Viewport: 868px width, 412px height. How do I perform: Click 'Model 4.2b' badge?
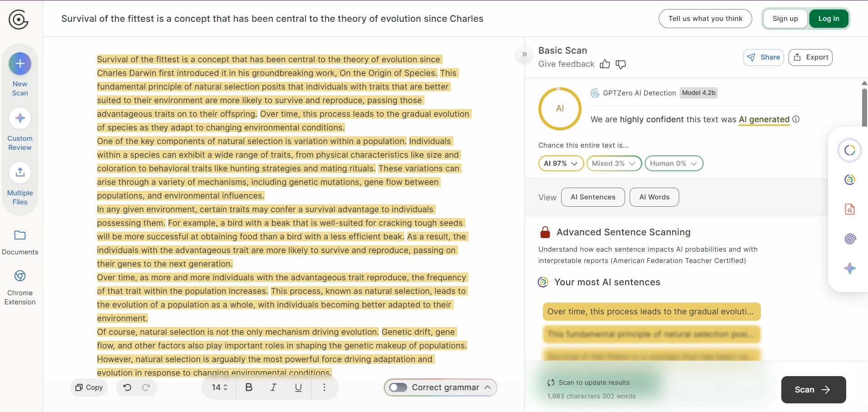(699, 93)
